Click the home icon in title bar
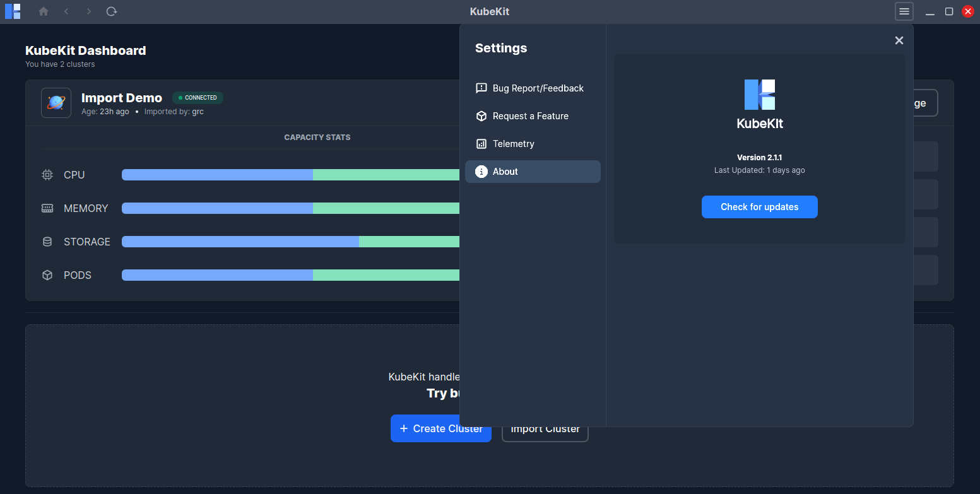980x494 pixels. pos(44,11)
